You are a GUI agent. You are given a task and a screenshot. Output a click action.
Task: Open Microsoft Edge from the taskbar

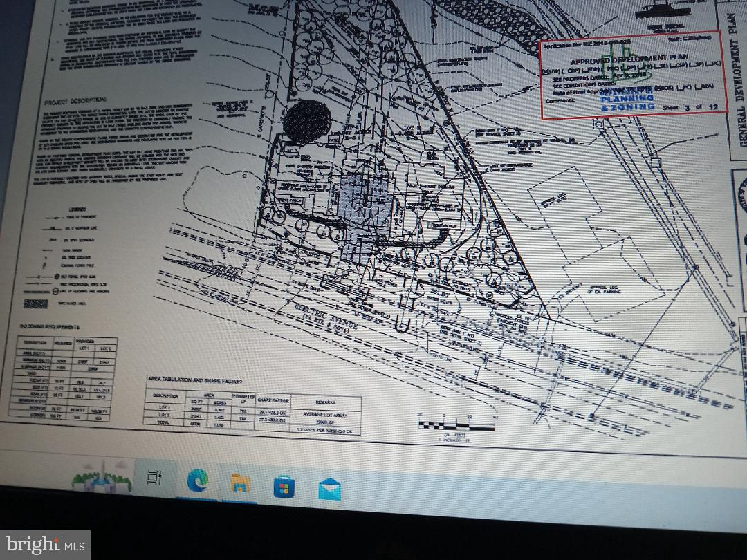click(196, 480)
